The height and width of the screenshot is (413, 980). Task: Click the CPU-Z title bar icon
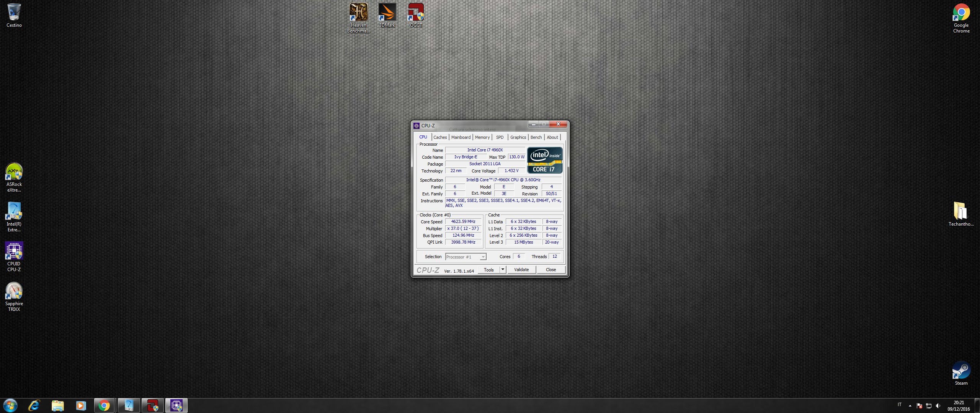tap(416, 125)
